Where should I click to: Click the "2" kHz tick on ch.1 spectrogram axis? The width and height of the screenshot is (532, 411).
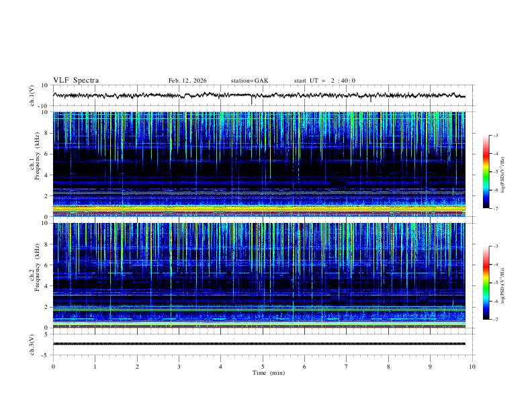coord(46,195)
